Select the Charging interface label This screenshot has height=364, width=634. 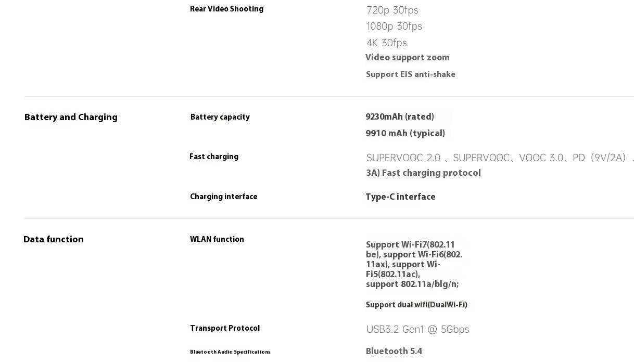click(223, 197)
